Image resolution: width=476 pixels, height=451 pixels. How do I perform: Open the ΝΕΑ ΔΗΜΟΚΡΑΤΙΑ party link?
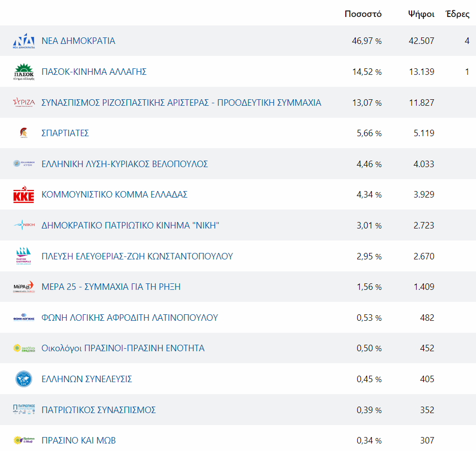point(78,41)
